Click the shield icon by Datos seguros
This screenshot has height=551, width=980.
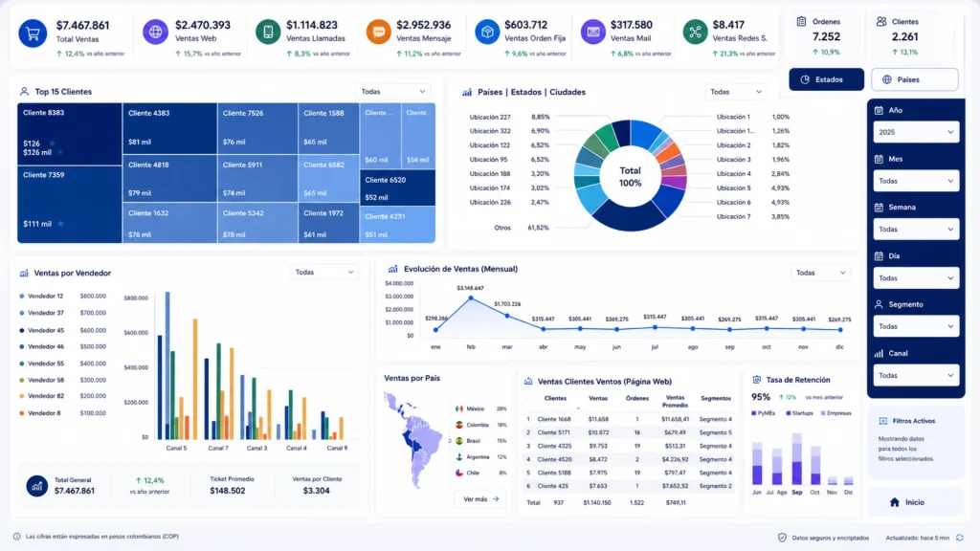pos(782,538)
